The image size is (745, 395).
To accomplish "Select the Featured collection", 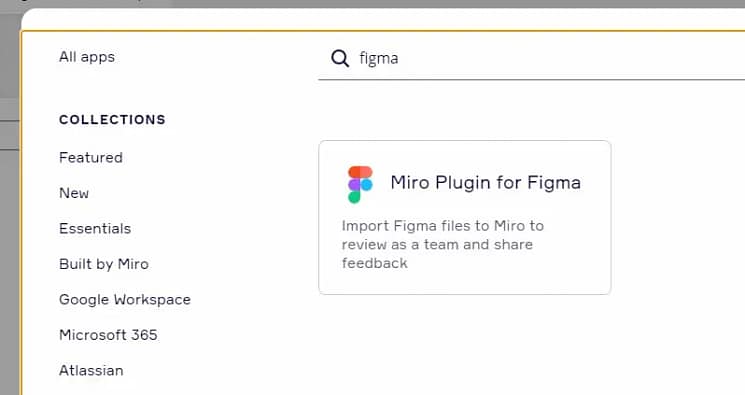I will pos(91,157).
